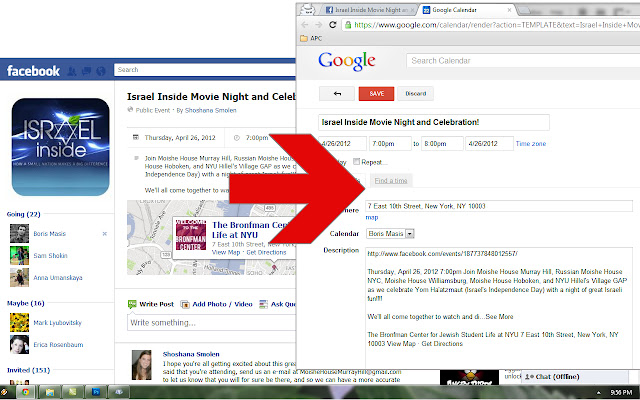The height and width of the screenshot is (400, 640).
Task: Click clock icon beside 7:00pm
Action: pos(237,138)
